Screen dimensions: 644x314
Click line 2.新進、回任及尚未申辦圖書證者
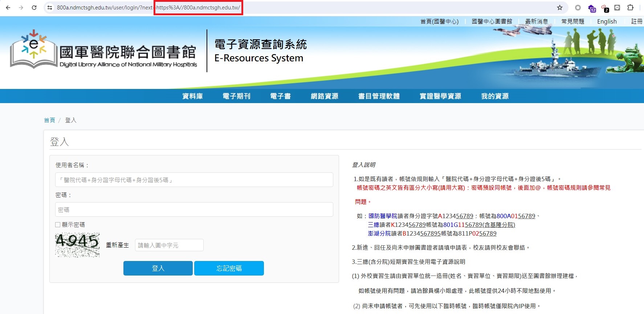click(x=441, y=248)
